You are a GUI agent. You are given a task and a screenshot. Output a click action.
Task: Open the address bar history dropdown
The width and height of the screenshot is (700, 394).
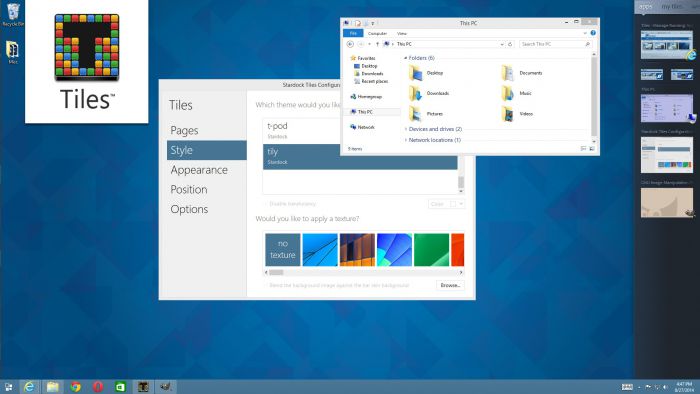coord(502,44)
